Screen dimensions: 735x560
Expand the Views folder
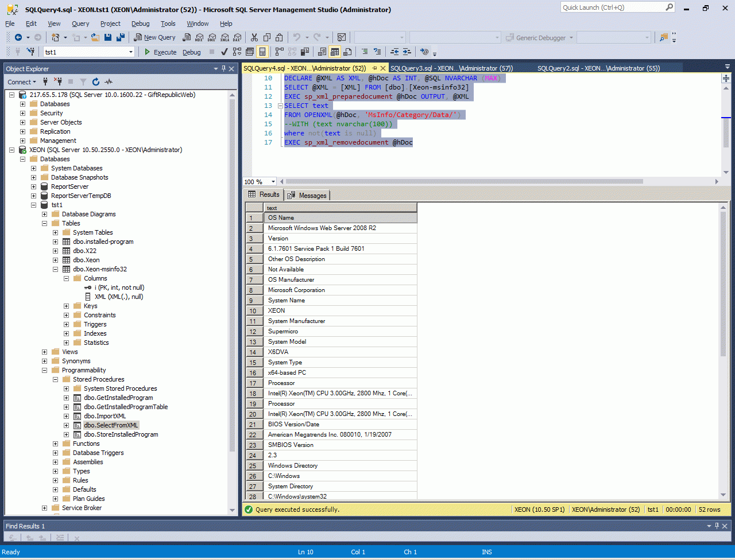click(x=45, y=352)
